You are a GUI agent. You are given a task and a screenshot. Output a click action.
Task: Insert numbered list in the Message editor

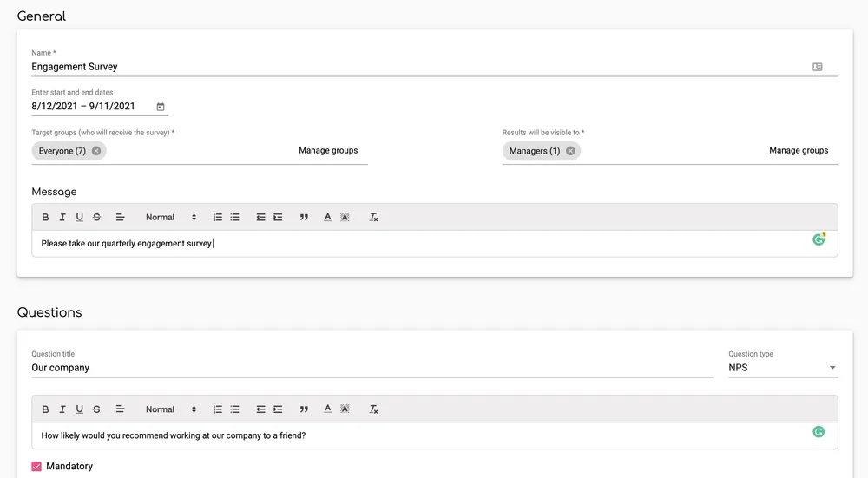(x=218, y=218)
